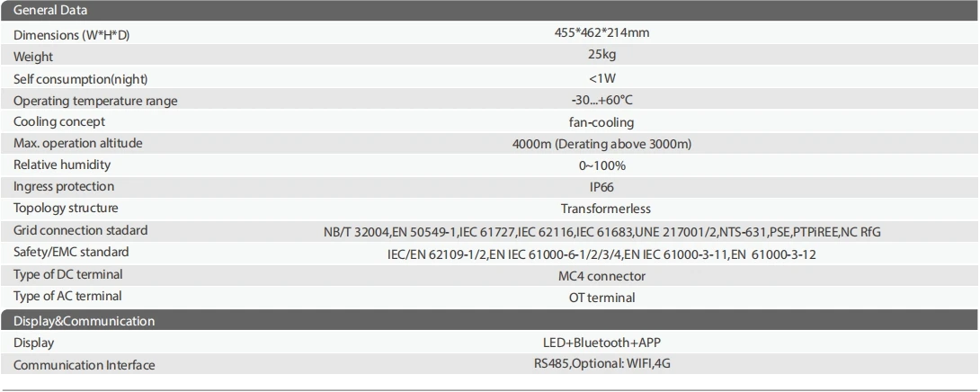980x392 pixels.
Task: Click the OT terminal value
Action: point(601,298)
